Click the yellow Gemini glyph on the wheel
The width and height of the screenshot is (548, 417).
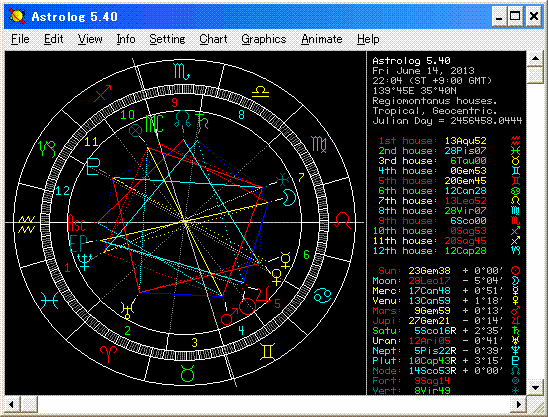tap(268, 352)
